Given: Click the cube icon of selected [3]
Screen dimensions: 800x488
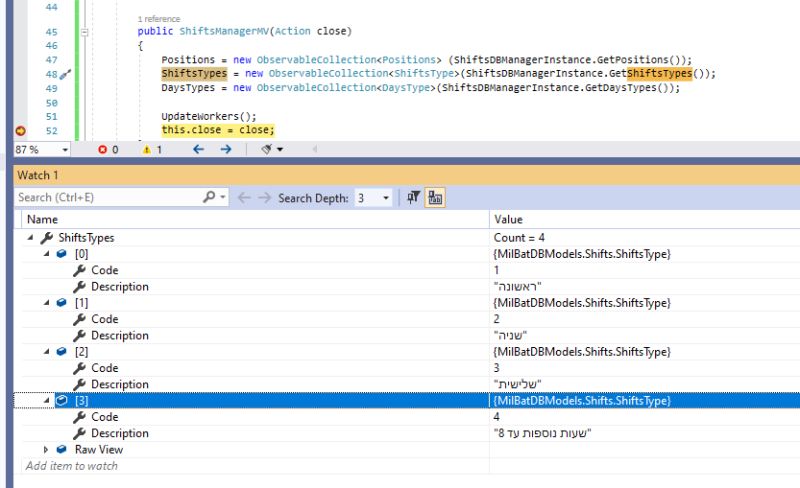Looking at the screenshot, I should [x=62, y=401].
